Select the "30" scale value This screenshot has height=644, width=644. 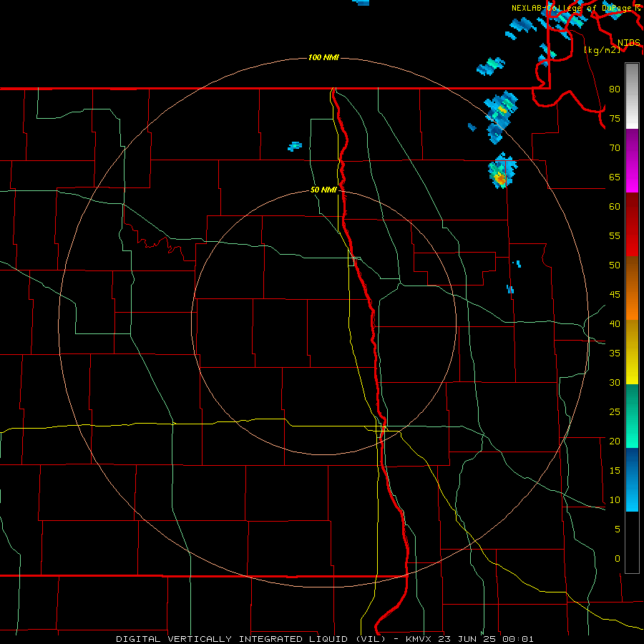tap(615, 382)
